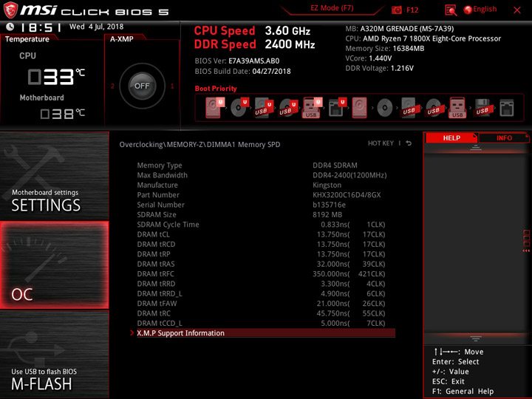Screen dimensions: 532x399
Task: Click the DRAM tRFC row label
Action: click(155, 274)
